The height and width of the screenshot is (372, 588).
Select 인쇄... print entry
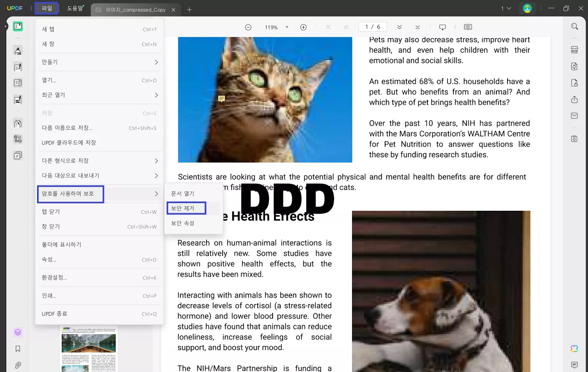[x=100, y=296]
